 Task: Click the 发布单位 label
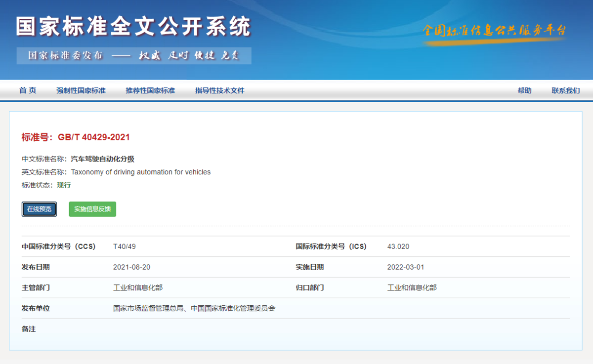point(36,308)
